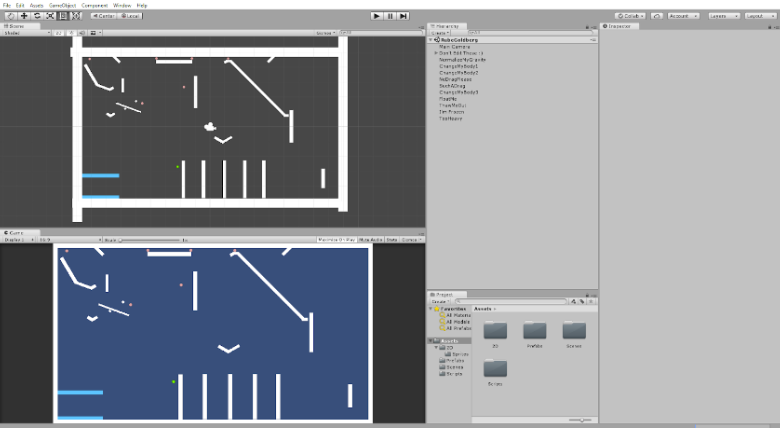Toggle Mute Audio in Game view
Viewport: 780px width, 428px height.
click(x=371, y=240)
